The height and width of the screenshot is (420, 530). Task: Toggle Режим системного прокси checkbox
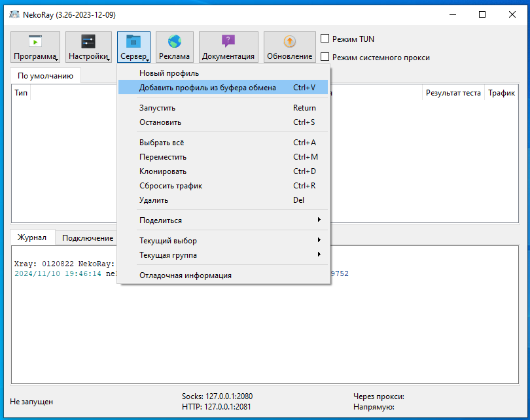325,57
